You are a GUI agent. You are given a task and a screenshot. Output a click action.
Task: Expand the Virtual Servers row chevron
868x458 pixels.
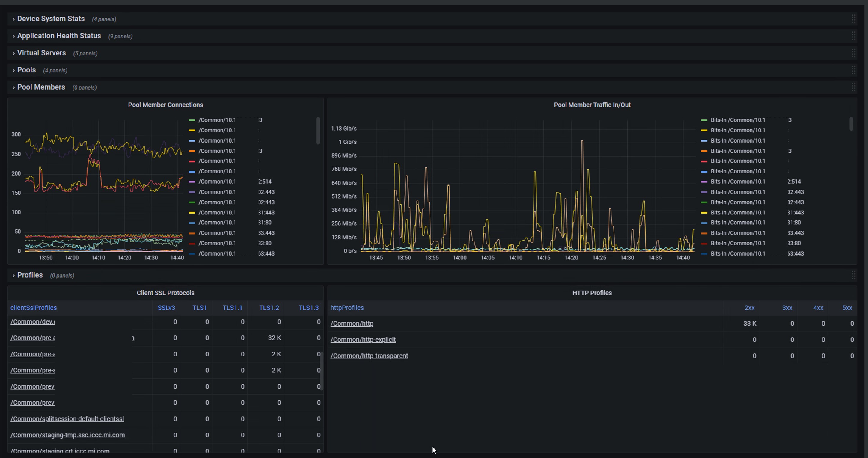13,53
